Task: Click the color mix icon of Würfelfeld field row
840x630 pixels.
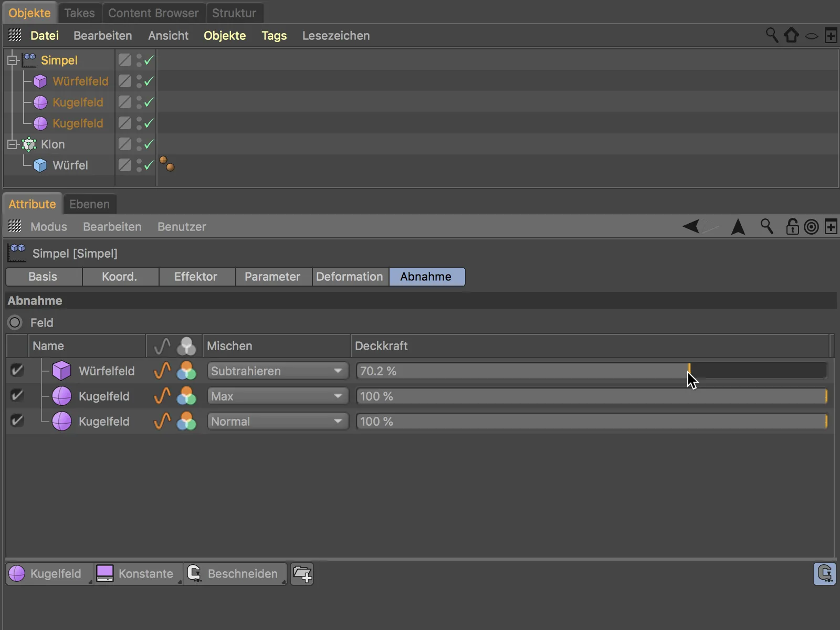Action: coord(186,371)
